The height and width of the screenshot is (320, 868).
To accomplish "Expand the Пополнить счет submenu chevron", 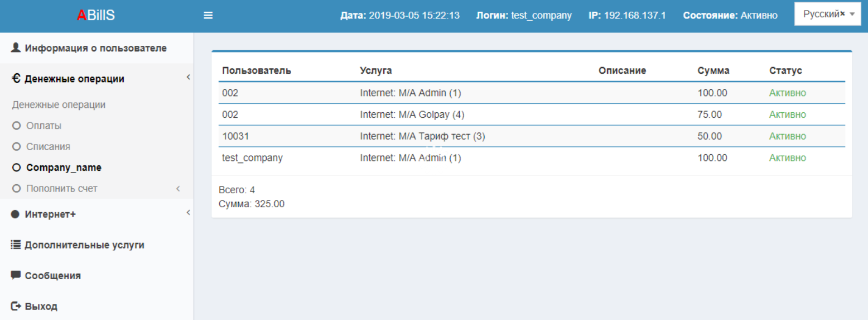I will (178, 189).
